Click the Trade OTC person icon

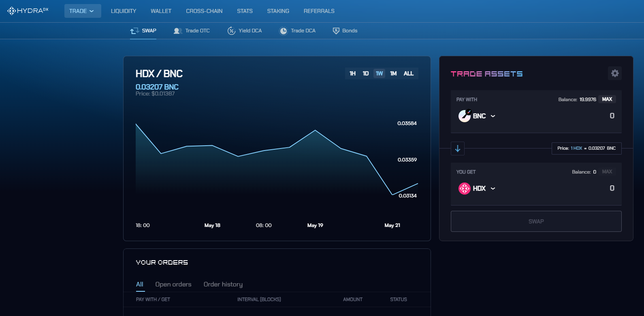click(177, 31)
